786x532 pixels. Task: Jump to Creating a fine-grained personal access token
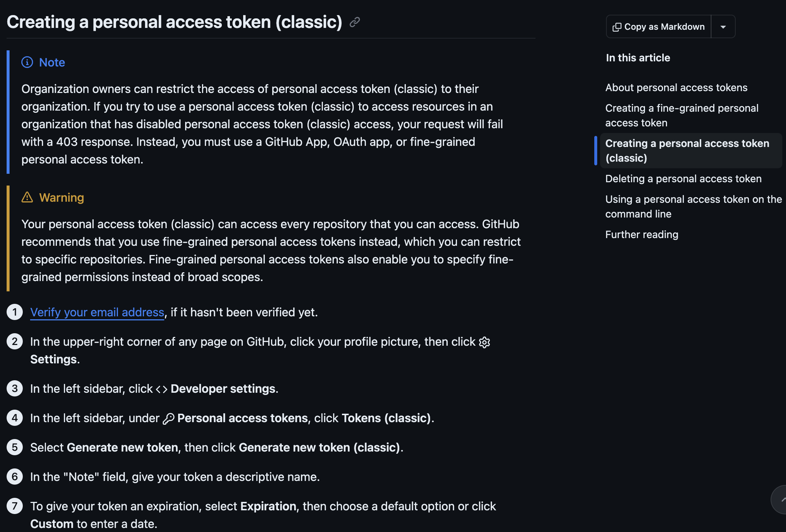(682, 115)
